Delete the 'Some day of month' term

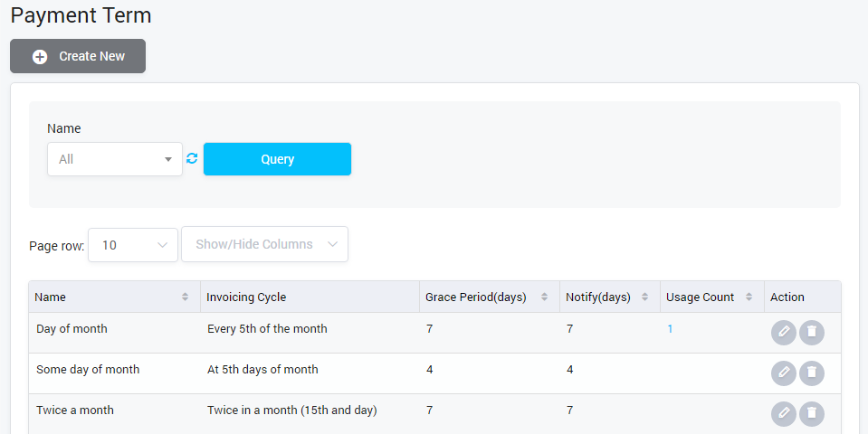812,373
